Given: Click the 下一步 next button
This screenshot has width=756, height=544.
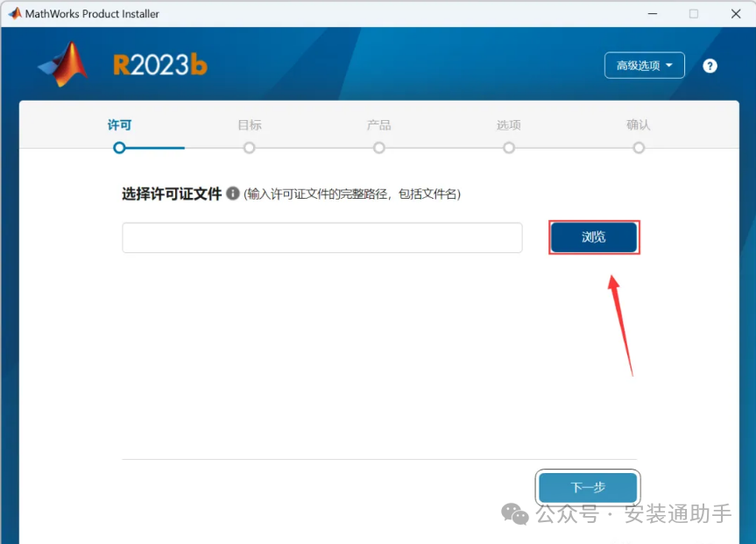Looking at the screenshot, I should tap(588, 488).
